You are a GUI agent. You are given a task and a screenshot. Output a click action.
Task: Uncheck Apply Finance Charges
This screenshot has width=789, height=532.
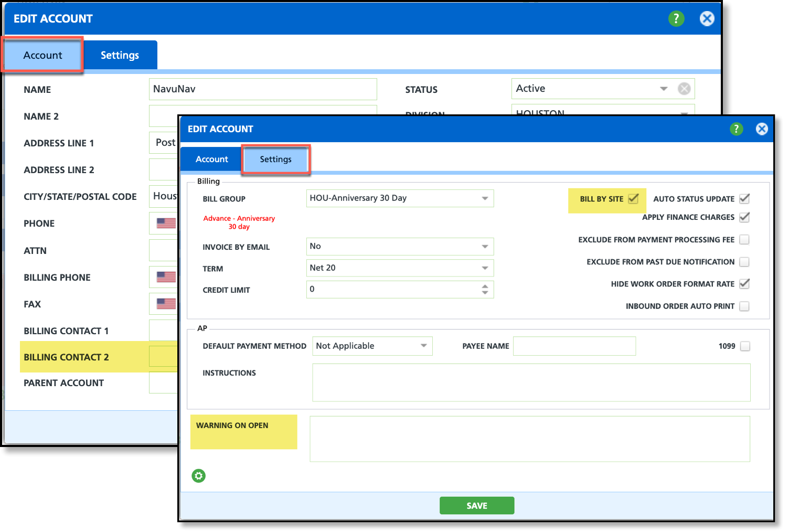pos(744,217)
